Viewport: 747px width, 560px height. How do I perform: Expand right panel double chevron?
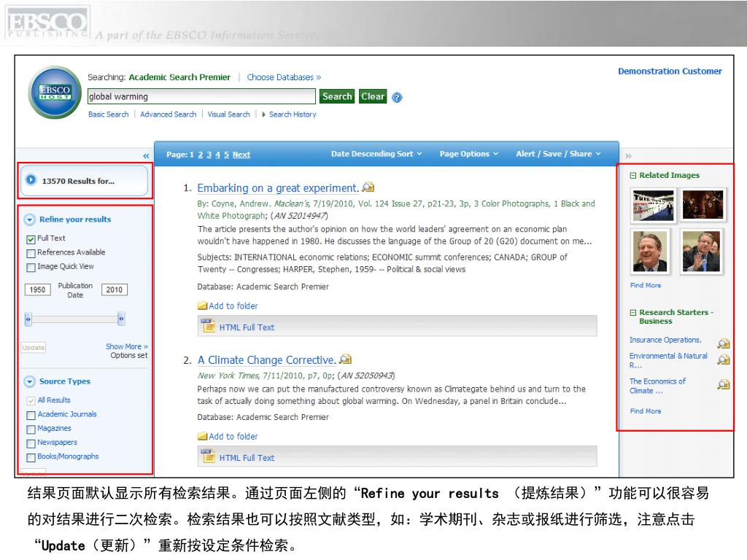(x=628, y=156)
